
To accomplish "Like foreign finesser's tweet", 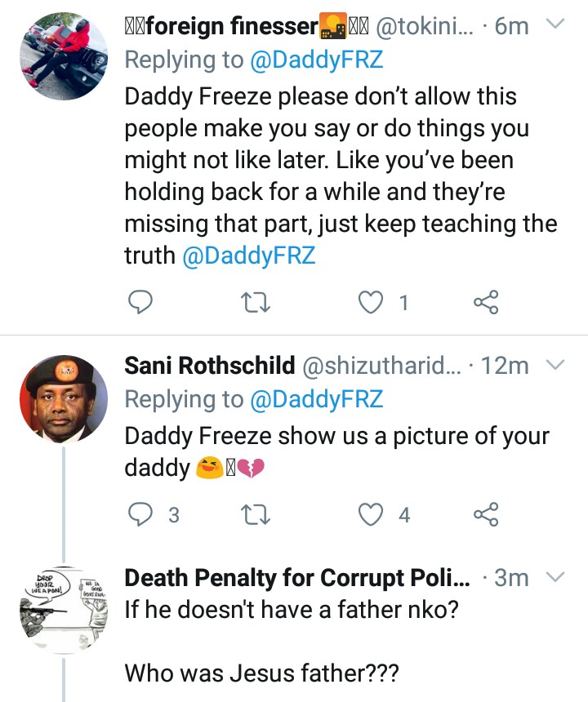I will [x=372, y=303].
